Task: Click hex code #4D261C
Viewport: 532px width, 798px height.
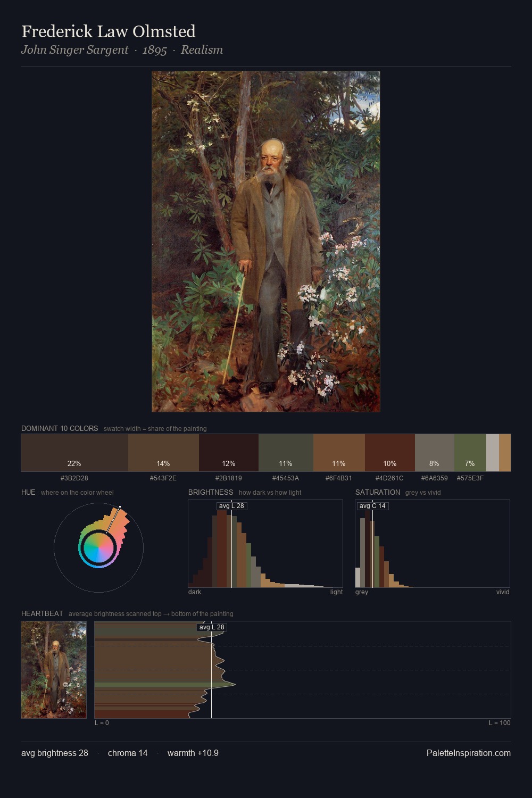Action: coord(390,478)
